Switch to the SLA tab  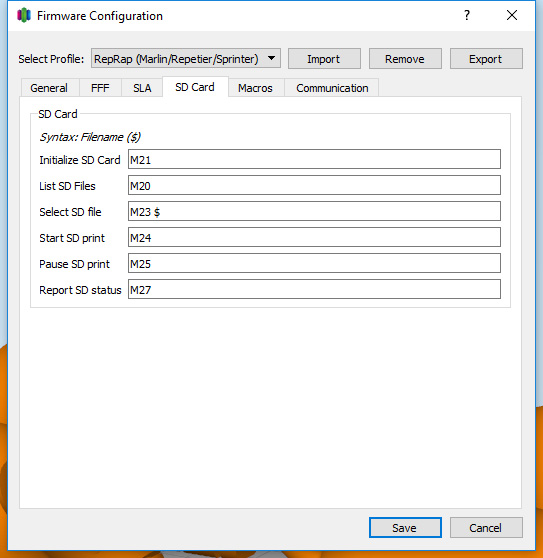coord(142,88)
